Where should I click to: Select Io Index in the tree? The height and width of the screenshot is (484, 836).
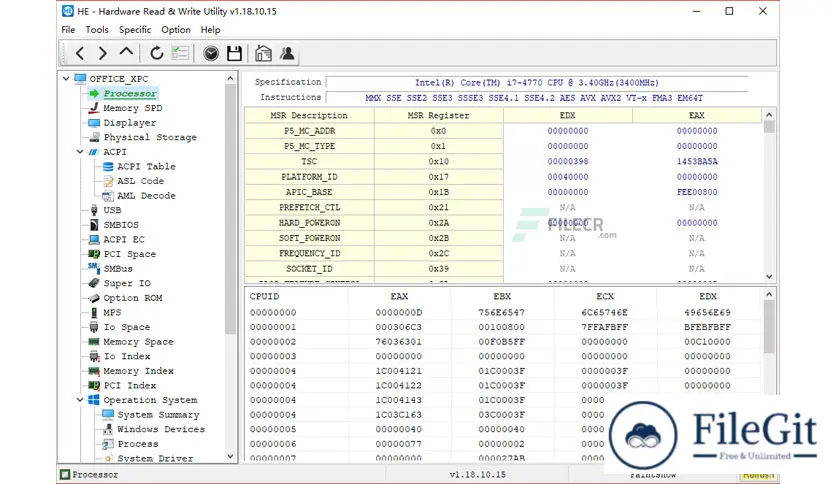point(126,356)
